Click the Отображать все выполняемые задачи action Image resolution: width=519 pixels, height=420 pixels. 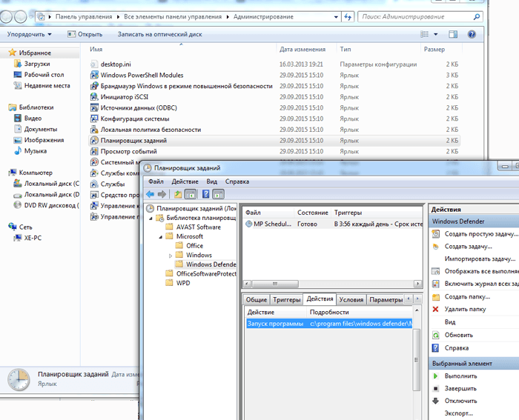[475, 271]
